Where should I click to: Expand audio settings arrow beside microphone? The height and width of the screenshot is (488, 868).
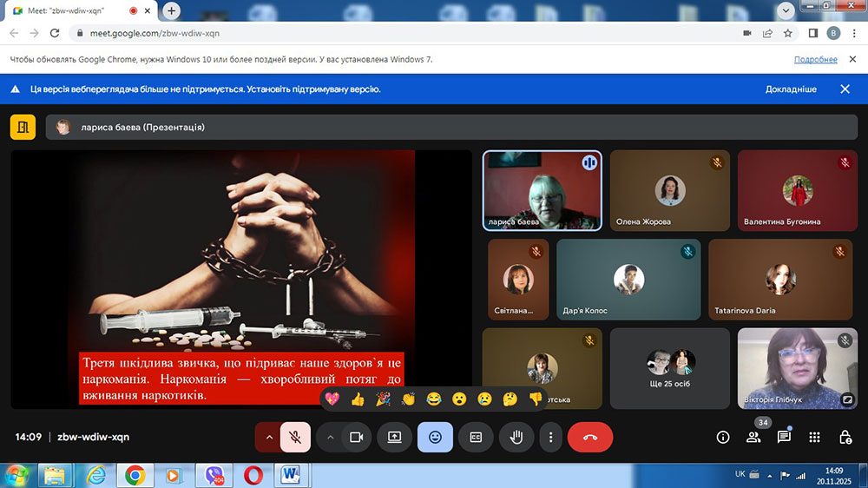268,438
